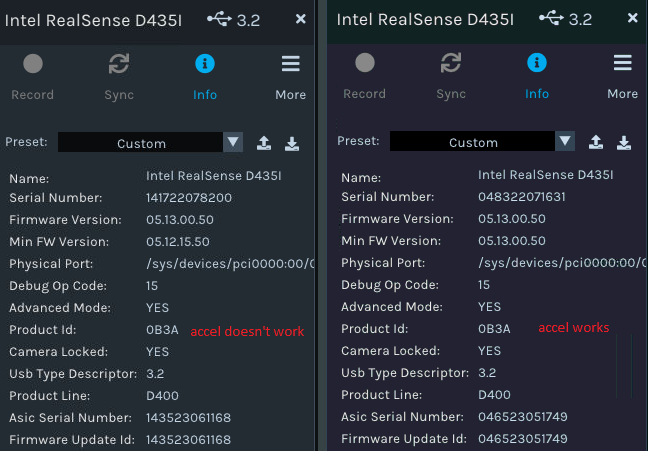Click serial number 141722078200
The image size is (648, 451).
point(189,198)
